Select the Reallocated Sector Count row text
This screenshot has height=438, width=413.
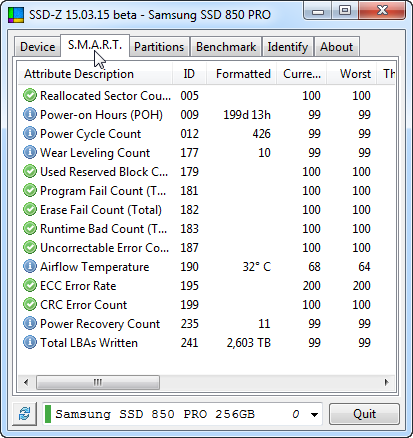[x=105, y=96]
